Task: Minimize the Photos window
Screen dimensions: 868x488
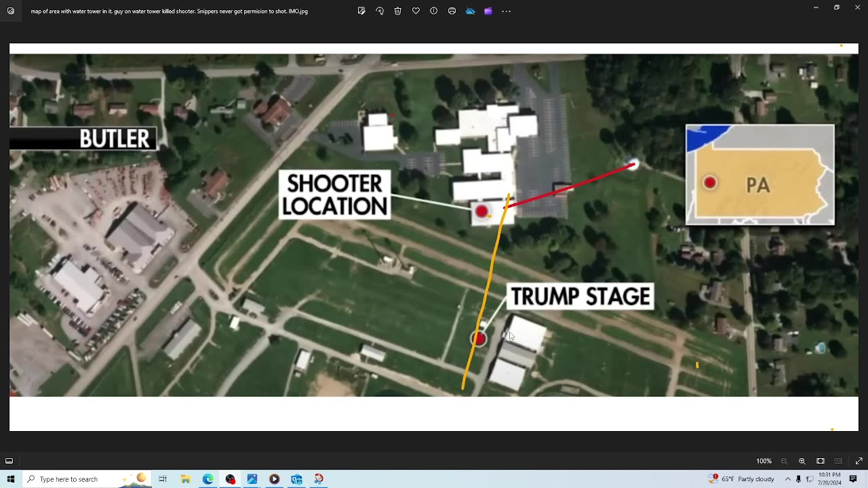Action: [816, 7]
